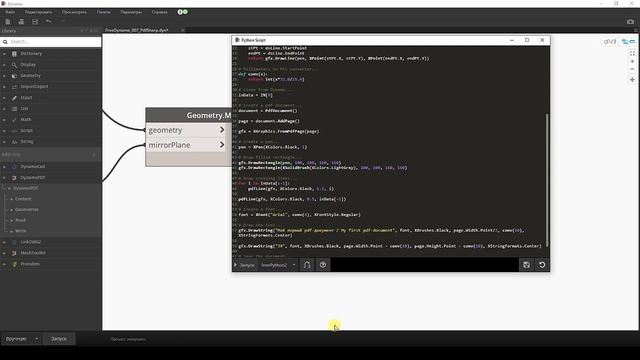
Task: Expand the Geometries subcategory under DynamoPDF
Action: point(11,209)
